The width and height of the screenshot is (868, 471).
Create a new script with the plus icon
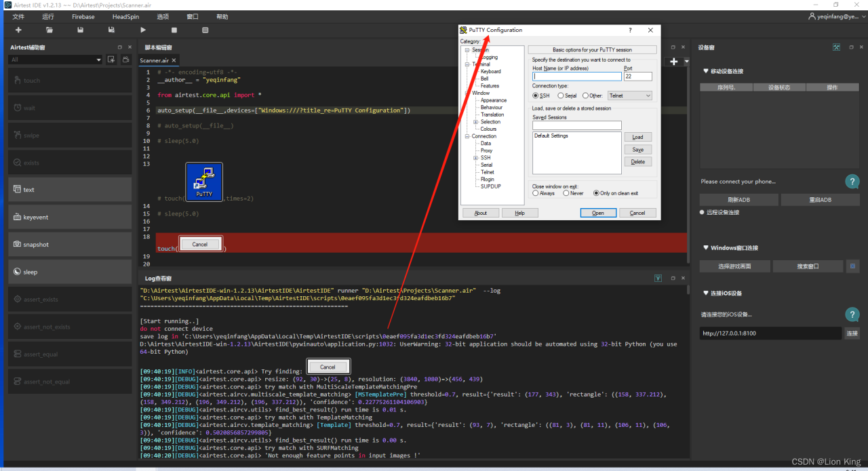18,30
